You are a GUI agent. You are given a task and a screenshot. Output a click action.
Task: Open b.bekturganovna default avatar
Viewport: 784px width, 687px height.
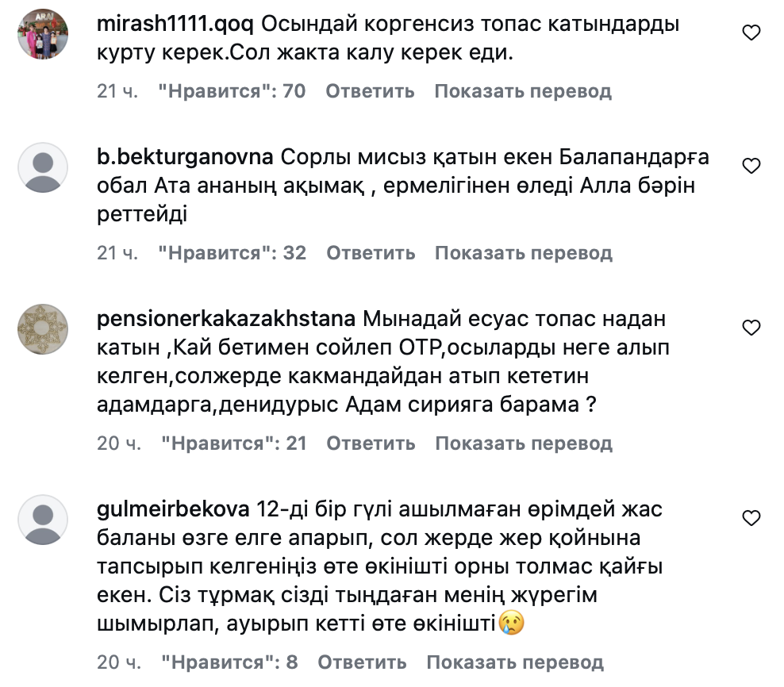click(43, 168)
